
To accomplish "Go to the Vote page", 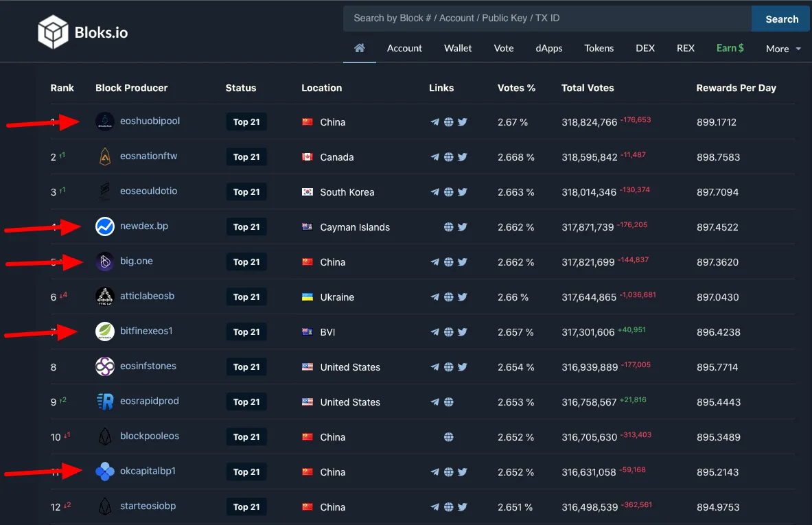I will (x=503, y=48).
